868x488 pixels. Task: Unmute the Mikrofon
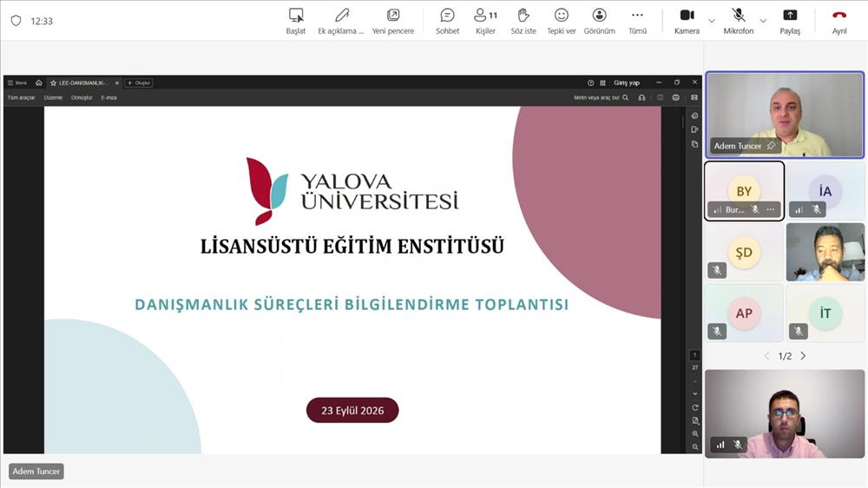click(738, 21)
